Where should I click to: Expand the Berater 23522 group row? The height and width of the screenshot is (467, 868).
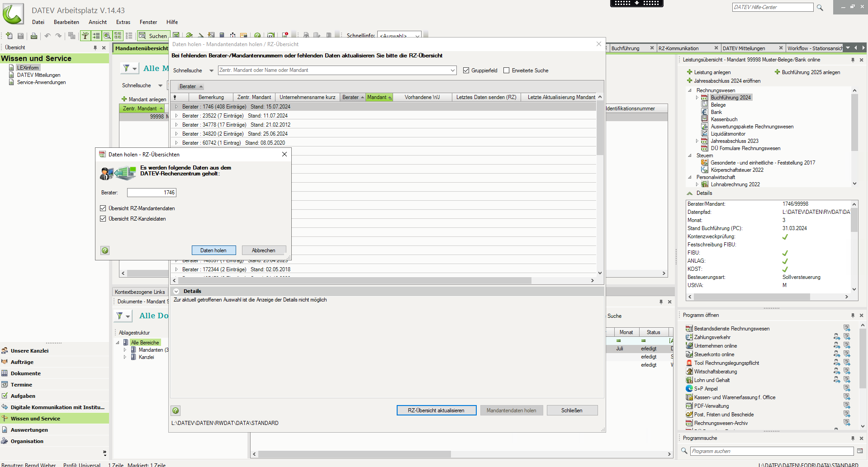176,116
